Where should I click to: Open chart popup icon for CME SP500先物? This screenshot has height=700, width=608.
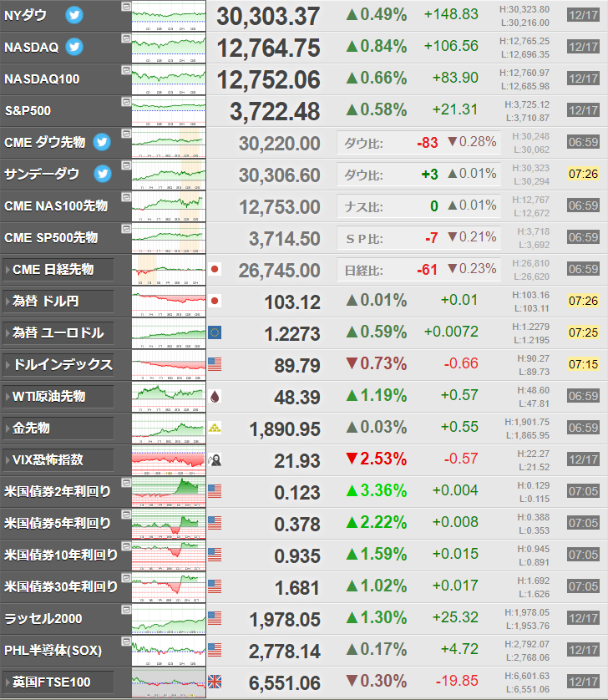pyautogui.click(x=126, y=229)
